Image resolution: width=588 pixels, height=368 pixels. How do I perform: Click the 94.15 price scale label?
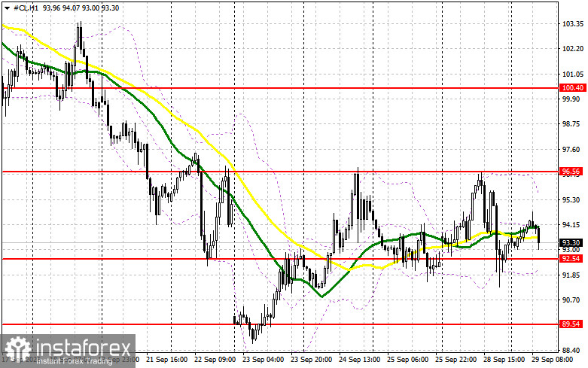(x=571, y=225)
